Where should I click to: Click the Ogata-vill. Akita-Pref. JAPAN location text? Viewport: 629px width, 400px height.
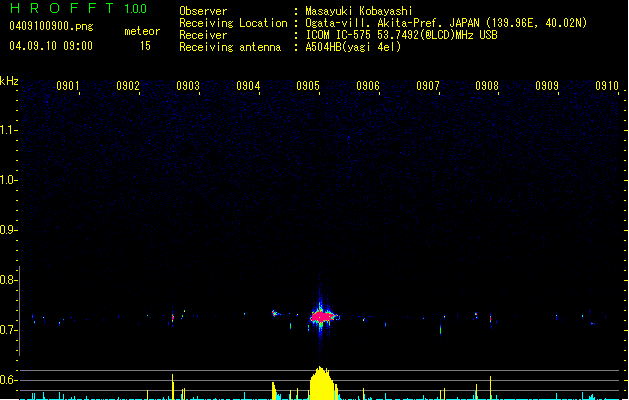(x=446, y=23)
